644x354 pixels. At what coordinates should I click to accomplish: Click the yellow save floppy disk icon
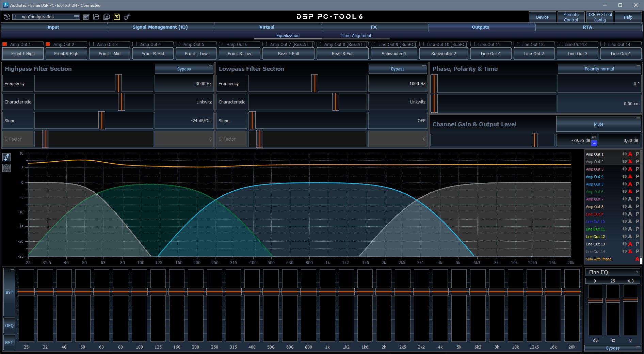pyautogui.click(x=117, y=17)
